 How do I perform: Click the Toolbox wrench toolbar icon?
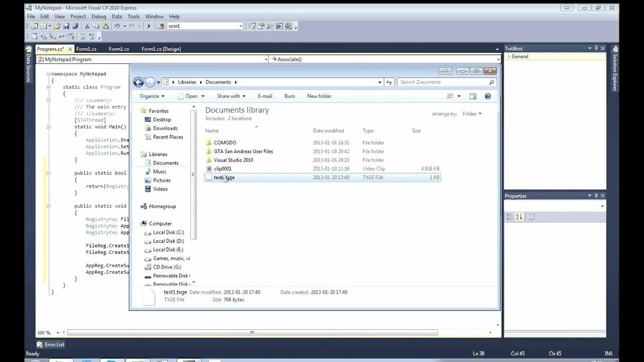(270, 26)
